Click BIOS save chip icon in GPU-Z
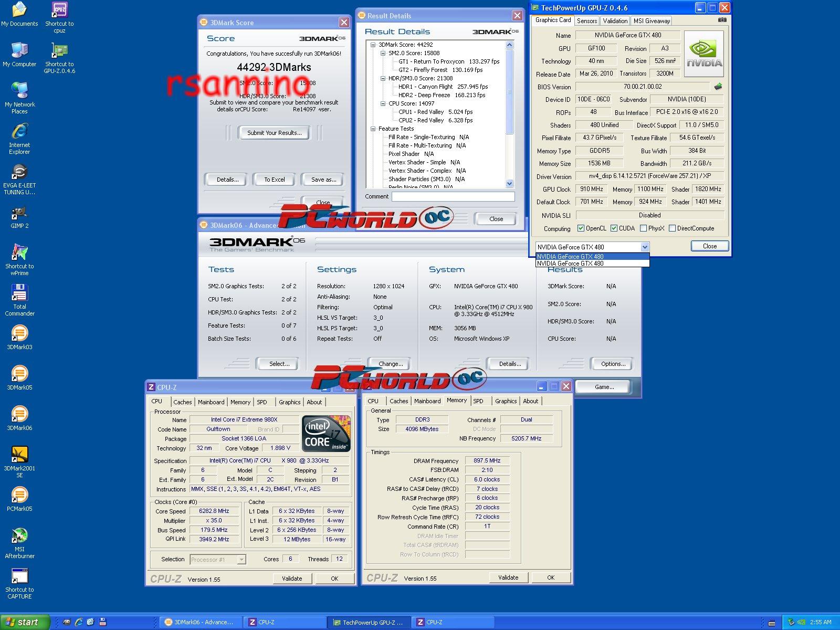The image size is (840, 630). (718, 87)
